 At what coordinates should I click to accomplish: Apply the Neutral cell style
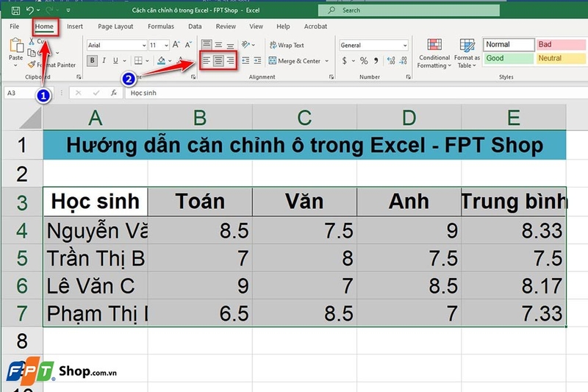pyautogui.click(x=561, y=58)
